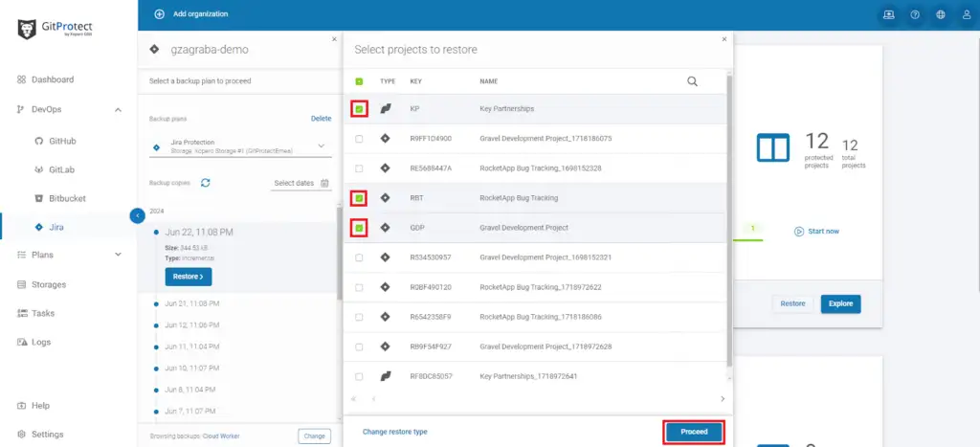Image resolution: width=980 pixels, height=447 pixels.
Task: Click the protected projects panel icon
Action: [773, 148]
